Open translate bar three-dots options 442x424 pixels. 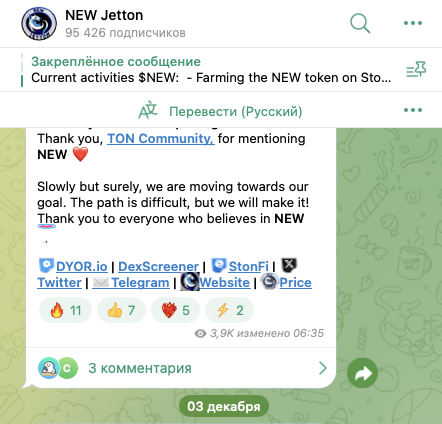coord(413,110)
